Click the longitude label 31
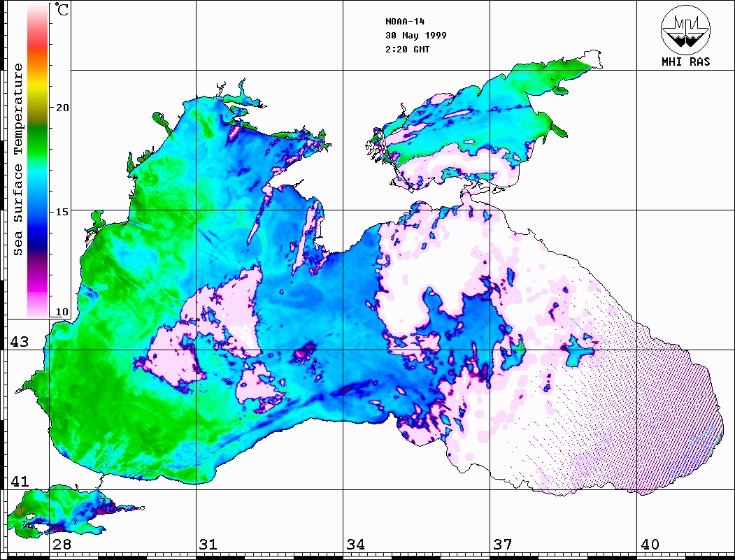Image resolution: width=735 pixels, height=560 pixels. pos(208,545)
